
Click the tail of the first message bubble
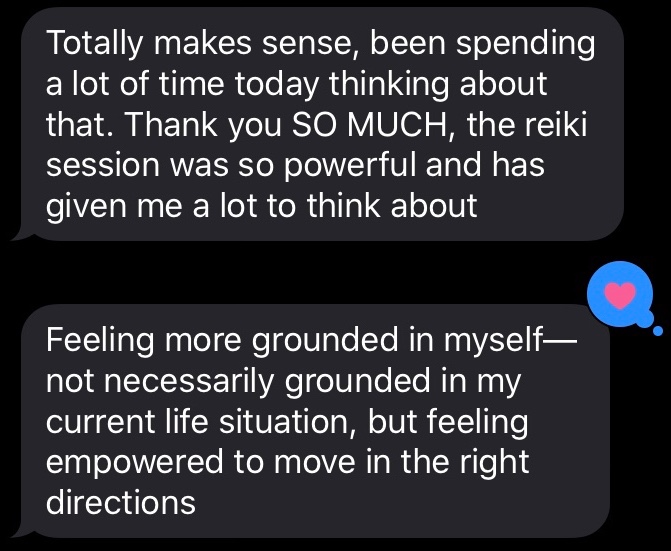pyautogui.click(x=17, y=235)
